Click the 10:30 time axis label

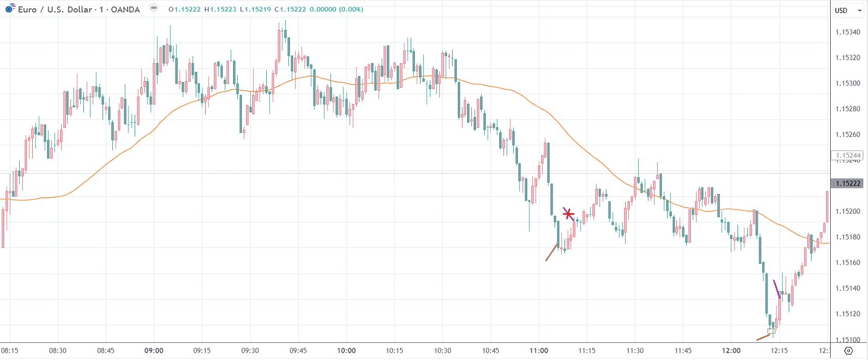click(443, 351)
